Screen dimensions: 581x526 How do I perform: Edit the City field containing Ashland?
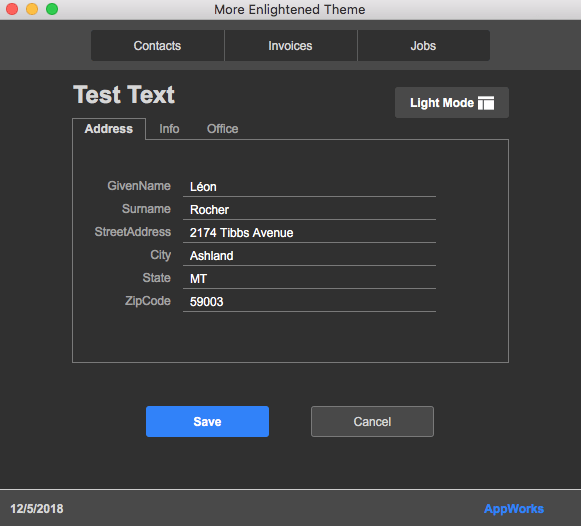309,256
